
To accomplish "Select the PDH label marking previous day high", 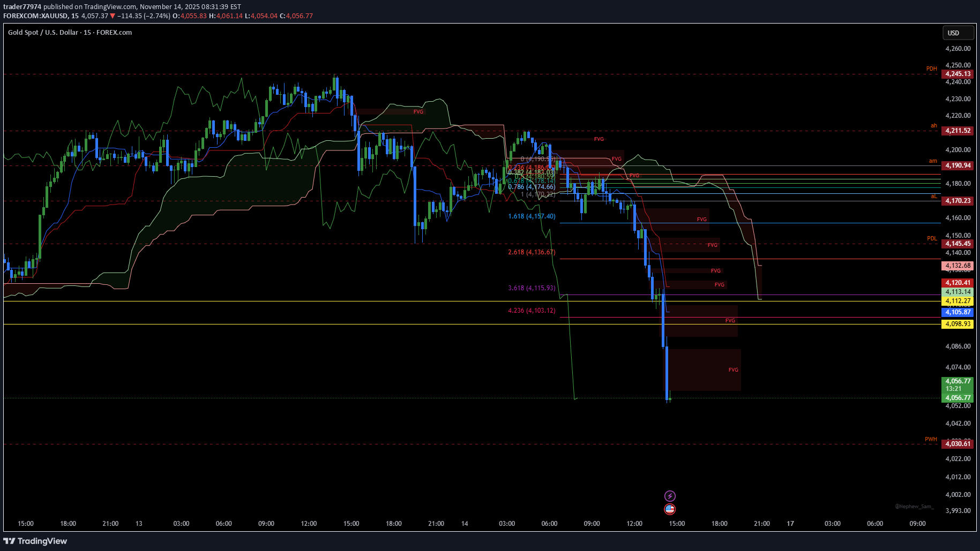I will [931, 69].
